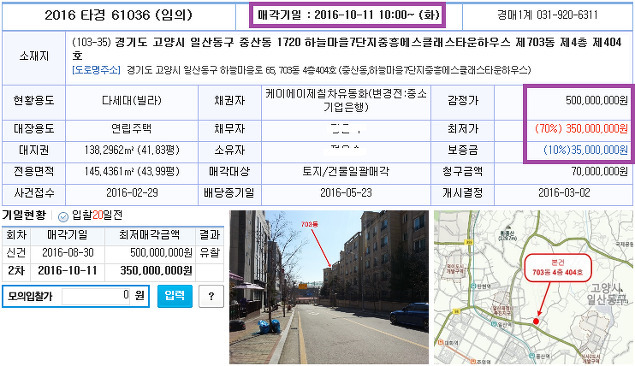Click the 매각기일 2016-10-11 10:00 header
Image resolution: width=635 pixels, height=366 pixels.
348,15
